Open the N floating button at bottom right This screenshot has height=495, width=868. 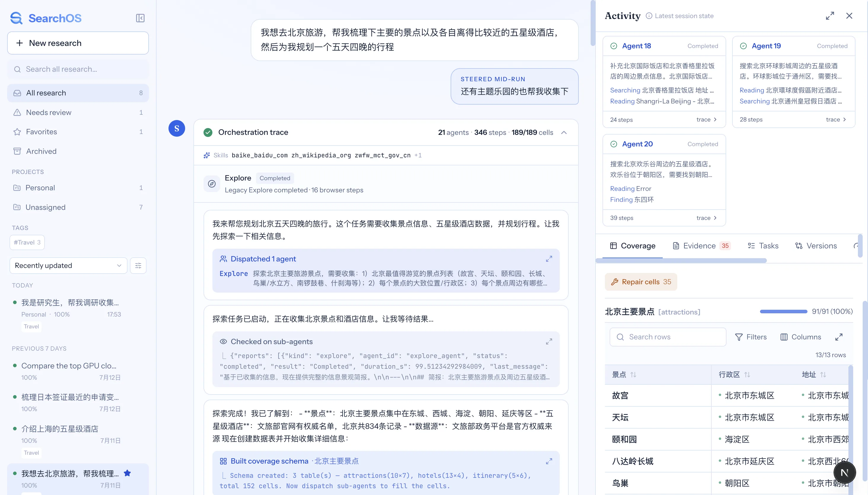(x=845, y=472)
